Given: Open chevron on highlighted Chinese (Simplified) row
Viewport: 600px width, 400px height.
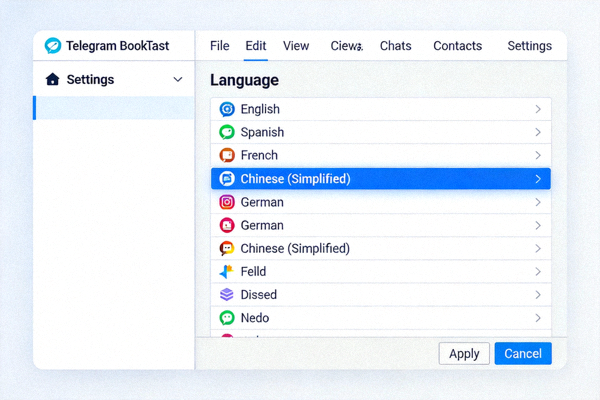Looking at the screenshot, I should click(x=538, y=179).
